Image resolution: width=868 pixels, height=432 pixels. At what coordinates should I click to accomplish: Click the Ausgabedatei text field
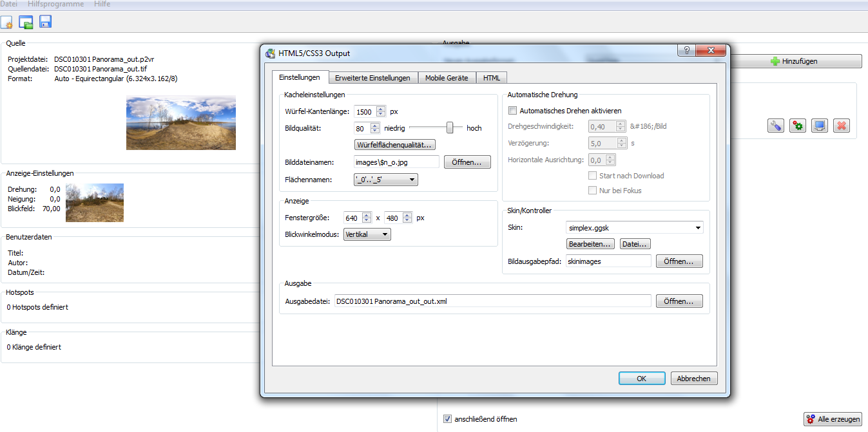pos(492,301)
